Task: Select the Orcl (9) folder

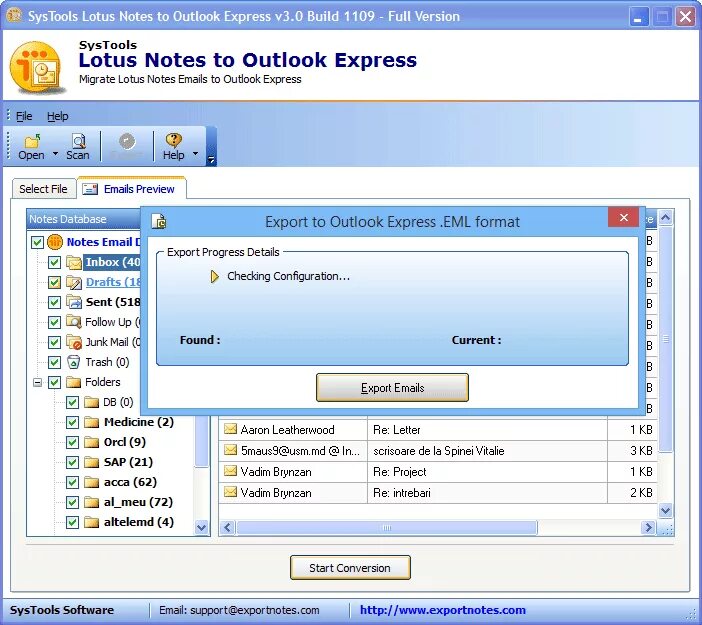Action: [x=124, y=442]
